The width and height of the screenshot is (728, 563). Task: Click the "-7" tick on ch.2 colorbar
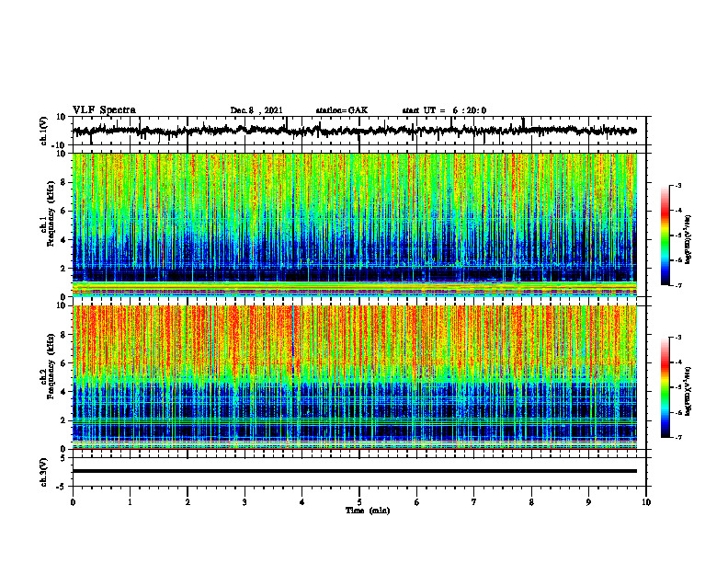coord(678,437)
